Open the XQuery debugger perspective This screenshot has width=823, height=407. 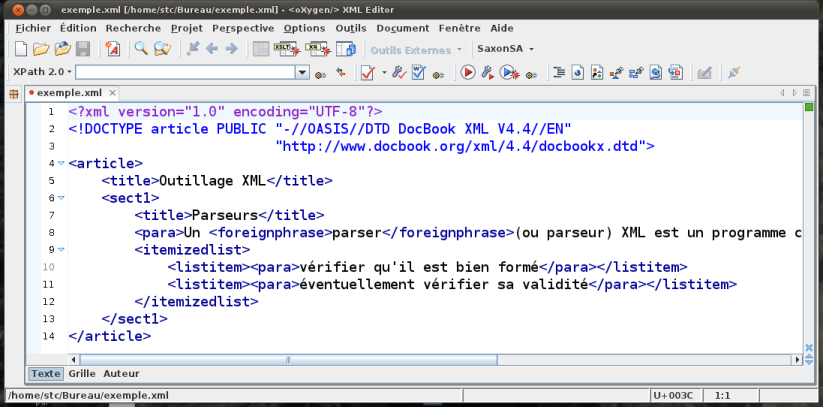319,48
